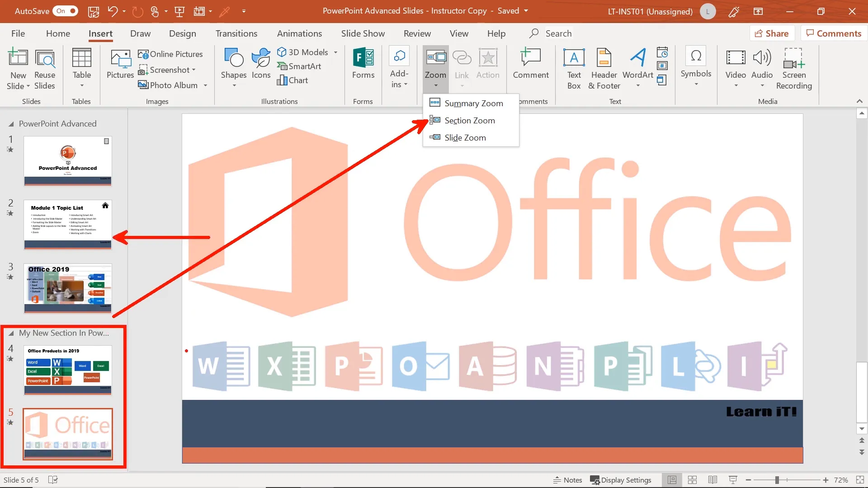The image size is (868, 488).
Task: Open Customize Quick Access Toolbar dropdown
Action: point(244,11)
